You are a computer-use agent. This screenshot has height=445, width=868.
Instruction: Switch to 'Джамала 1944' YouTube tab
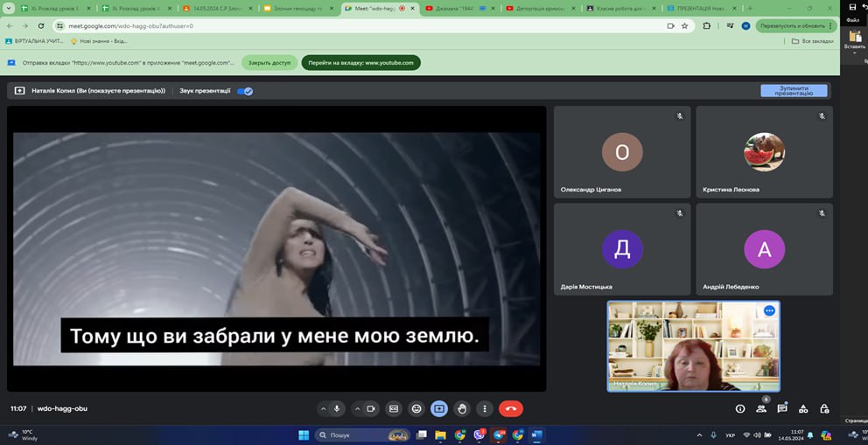click(460, 8)
